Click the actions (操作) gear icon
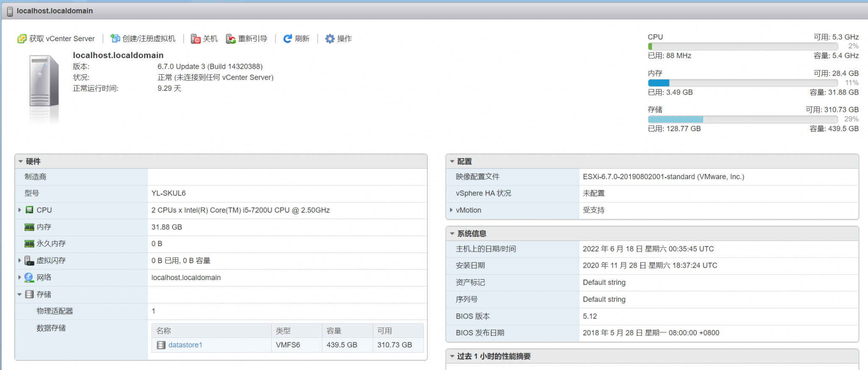This screenshot has width=868, height=370. (330, 39)
